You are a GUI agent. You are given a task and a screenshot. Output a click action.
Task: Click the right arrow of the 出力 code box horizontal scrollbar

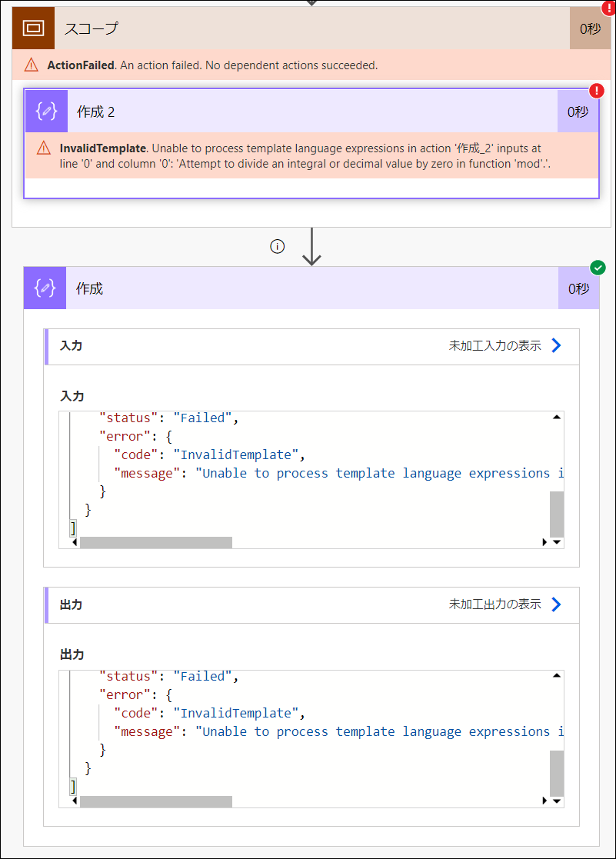click(x=544, y=801)
